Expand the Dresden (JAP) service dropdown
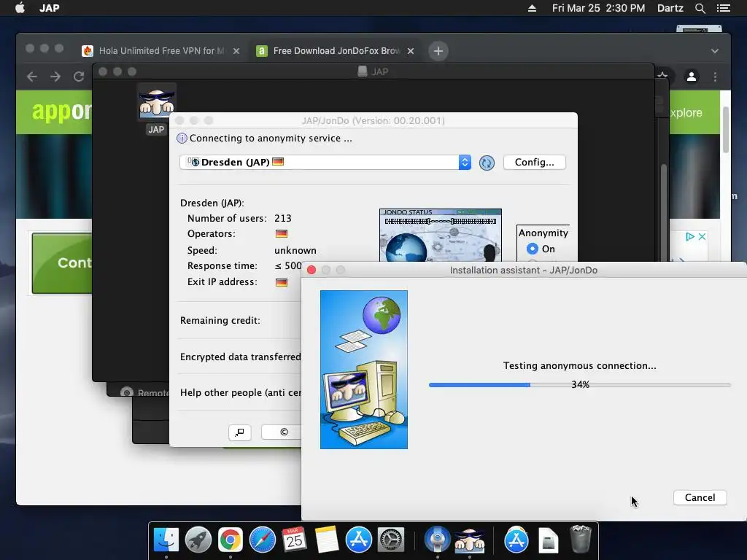The height and width of the screenshot is (560, 747). click(465, 163)
